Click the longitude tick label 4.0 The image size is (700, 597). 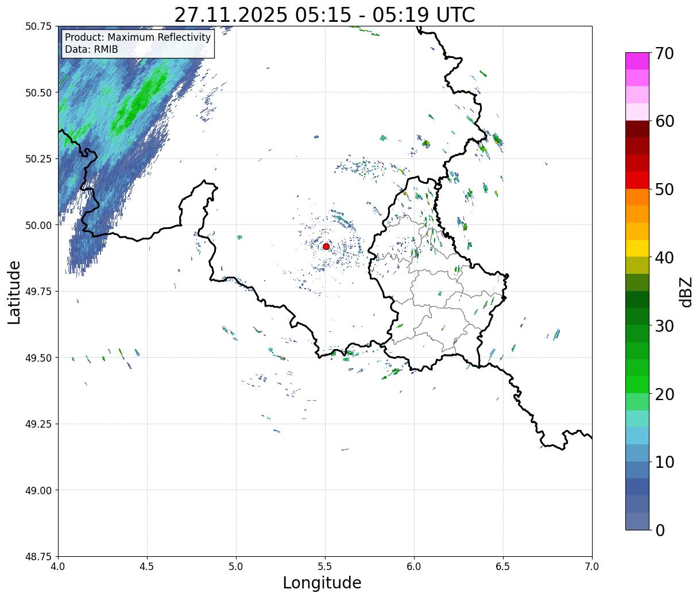(58, 567)
